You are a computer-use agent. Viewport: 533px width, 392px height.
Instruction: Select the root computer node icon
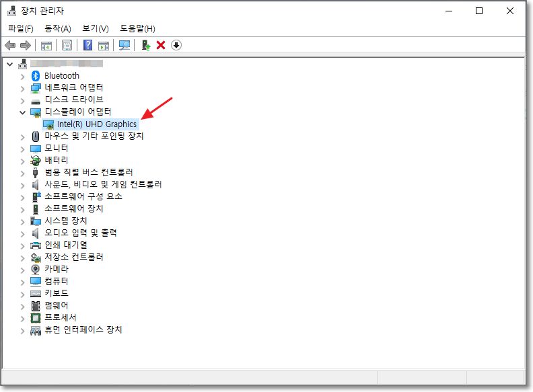22,63
